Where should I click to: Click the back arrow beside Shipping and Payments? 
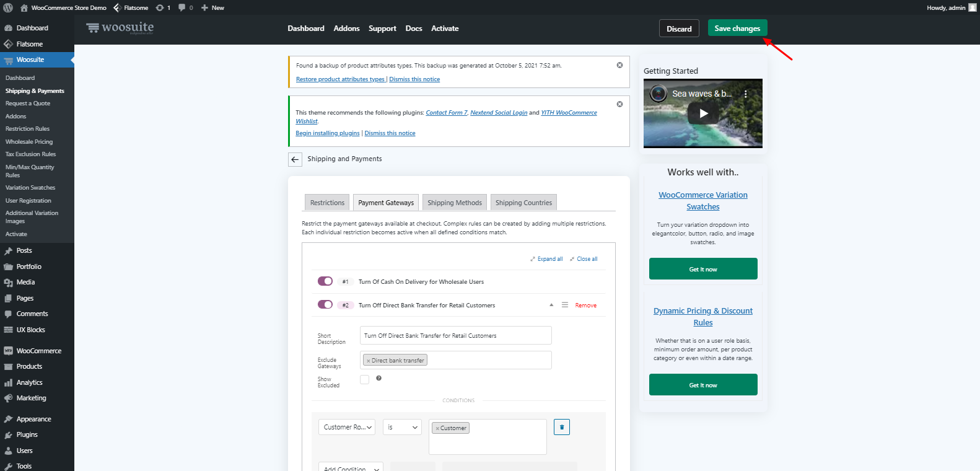[x=295, y=159]
